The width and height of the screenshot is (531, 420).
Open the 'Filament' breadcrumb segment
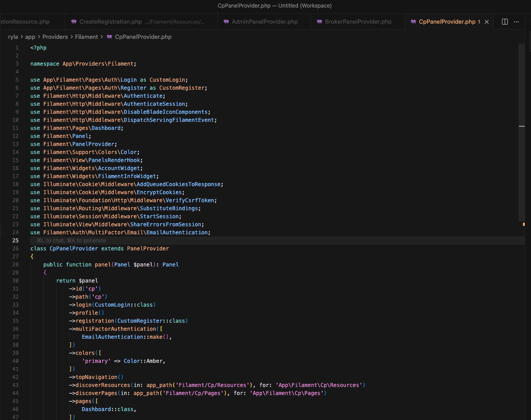coord(87,37)
